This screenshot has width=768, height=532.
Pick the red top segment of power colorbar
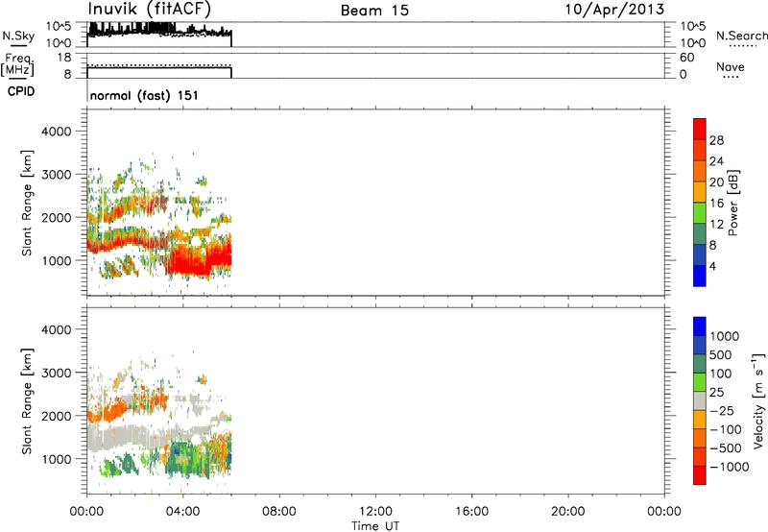[700, 129]
